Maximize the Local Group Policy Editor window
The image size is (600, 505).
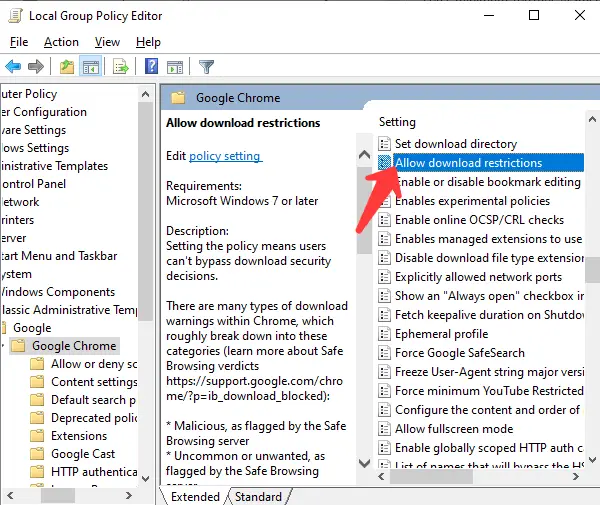click(534, 15)
